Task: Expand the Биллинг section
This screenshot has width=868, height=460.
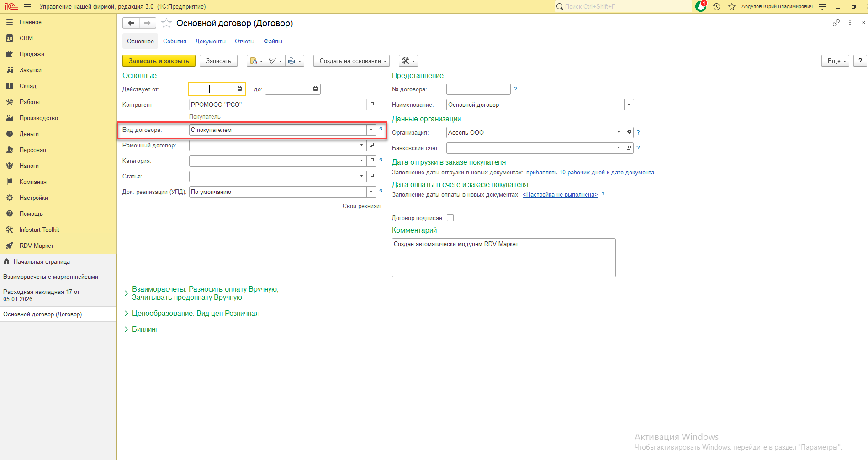Action: pos(127,329)
